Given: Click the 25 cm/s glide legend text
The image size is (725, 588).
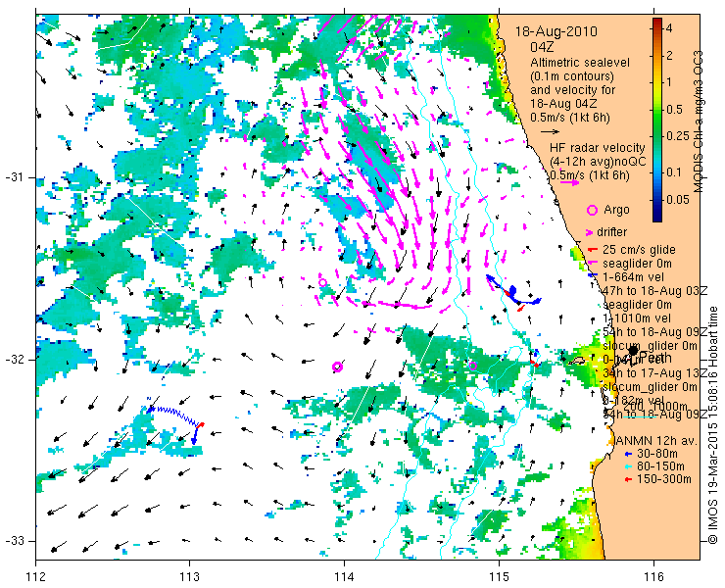Looking at the screenshot, I should click(640, 250).
